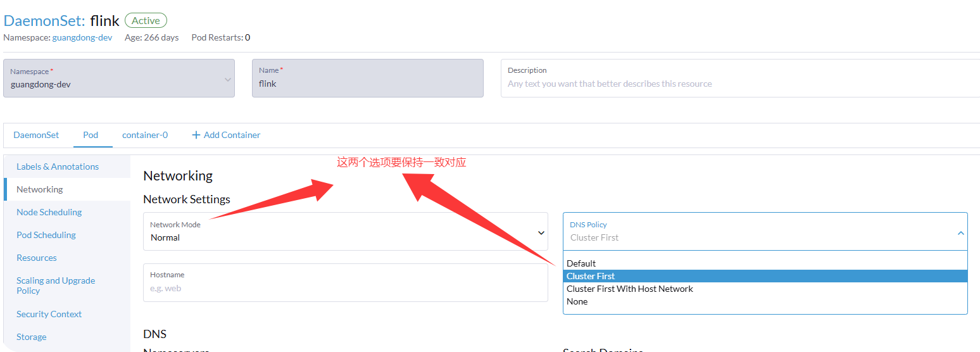Open the Namespace selector dropdown
Screen dimensions: 980x352
[119, 79]
